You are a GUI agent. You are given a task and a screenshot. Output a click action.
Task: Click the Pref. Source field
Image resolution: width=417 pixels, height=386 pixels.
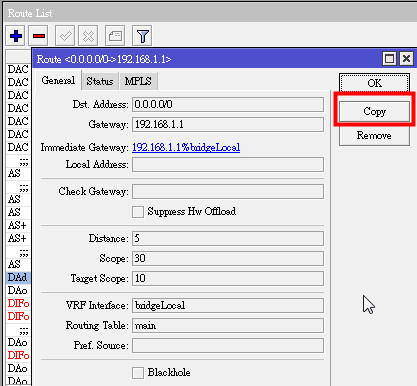tap(228, 346)
